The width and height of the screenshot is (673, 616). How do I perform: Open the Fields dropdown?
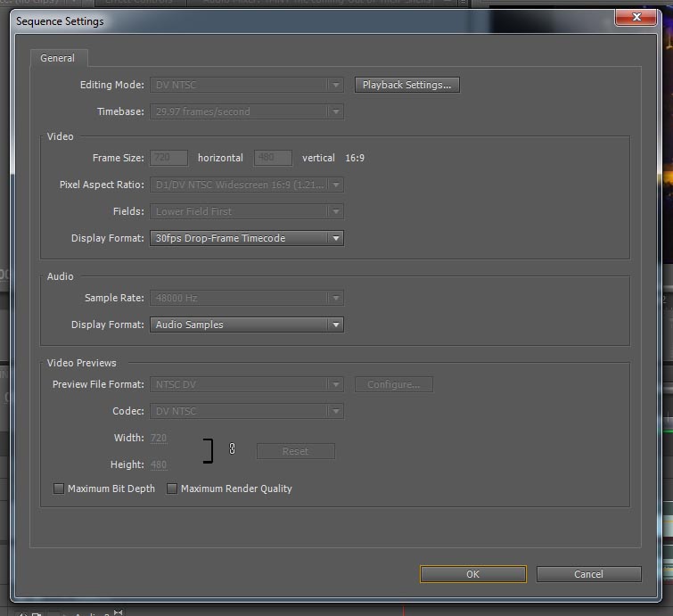point(247,211)
